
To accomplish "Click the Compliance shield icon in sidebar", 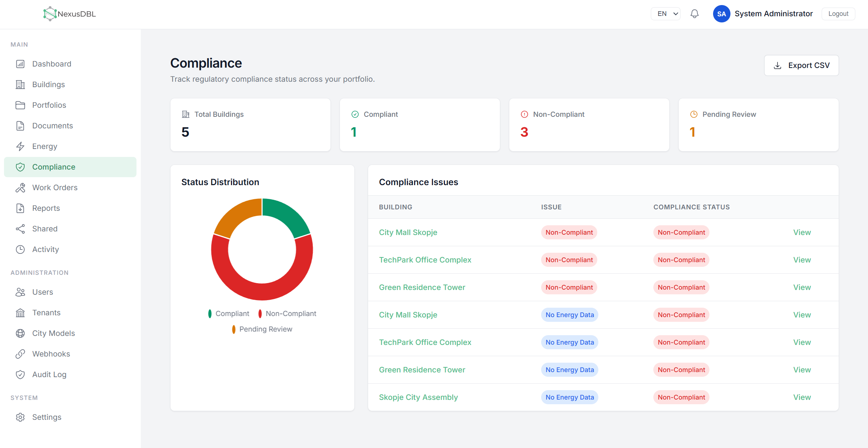I will coord(20,167).
